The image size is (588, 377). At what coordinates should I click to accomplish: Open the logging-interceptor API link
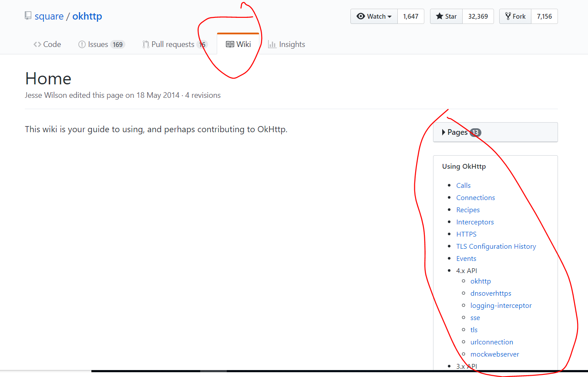pyautogui.click(x=501, y=305)
